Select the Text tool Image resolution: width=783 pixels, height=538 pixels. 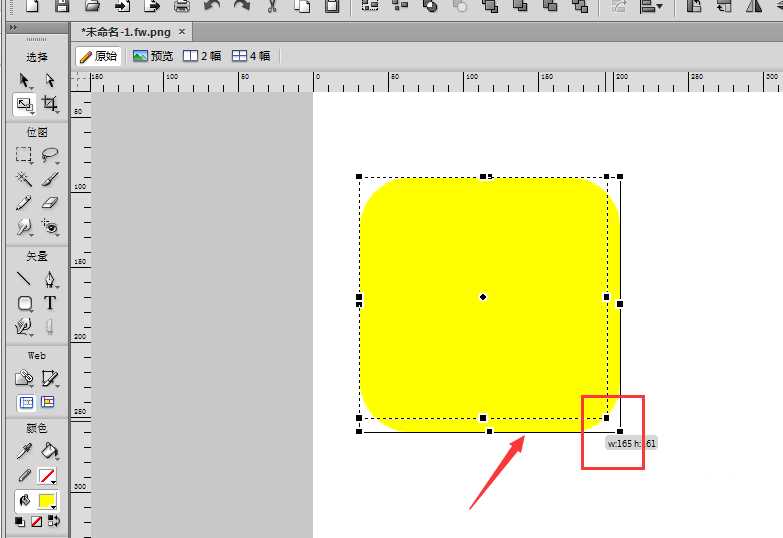tap(49, 302)
